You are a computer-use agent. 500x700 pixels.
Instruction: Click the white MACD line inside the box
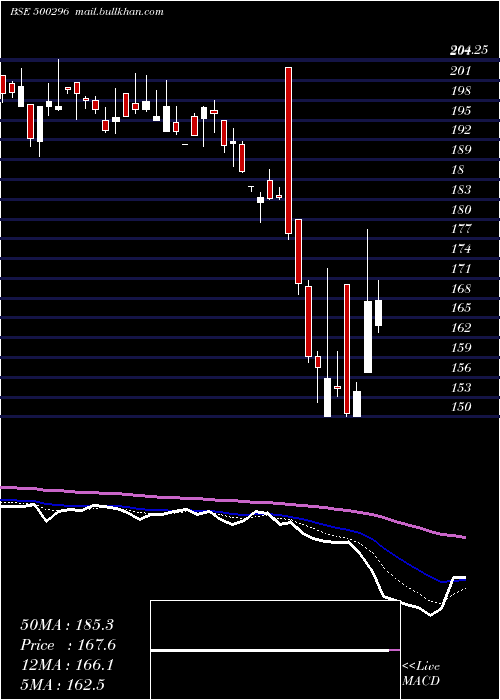tap(270, 651)
